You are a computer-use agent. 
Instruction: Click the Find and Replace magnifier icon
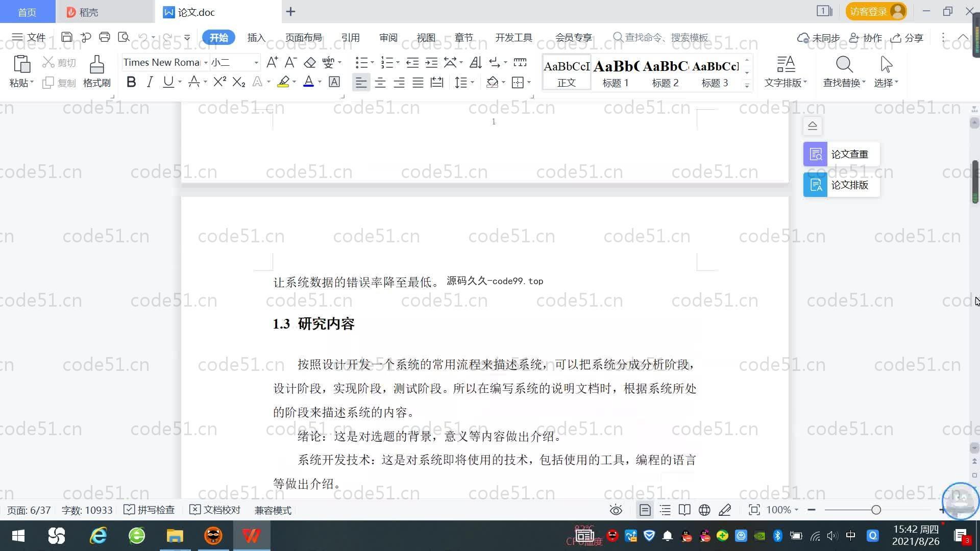point(844,64)
